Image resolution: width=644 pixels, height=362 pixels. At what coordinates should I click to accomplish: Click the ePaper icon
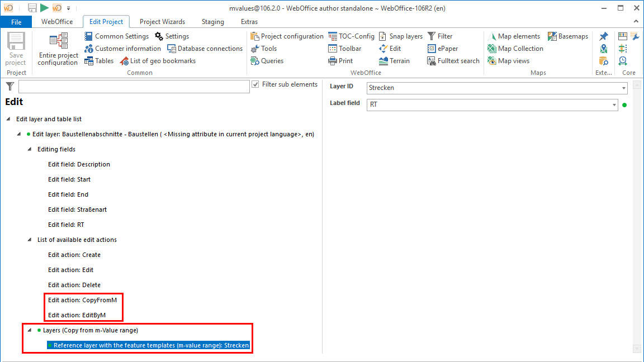(442, 48)
